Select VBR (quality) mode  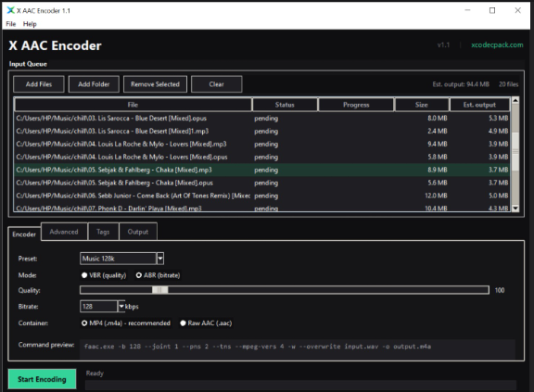(104, 275)
